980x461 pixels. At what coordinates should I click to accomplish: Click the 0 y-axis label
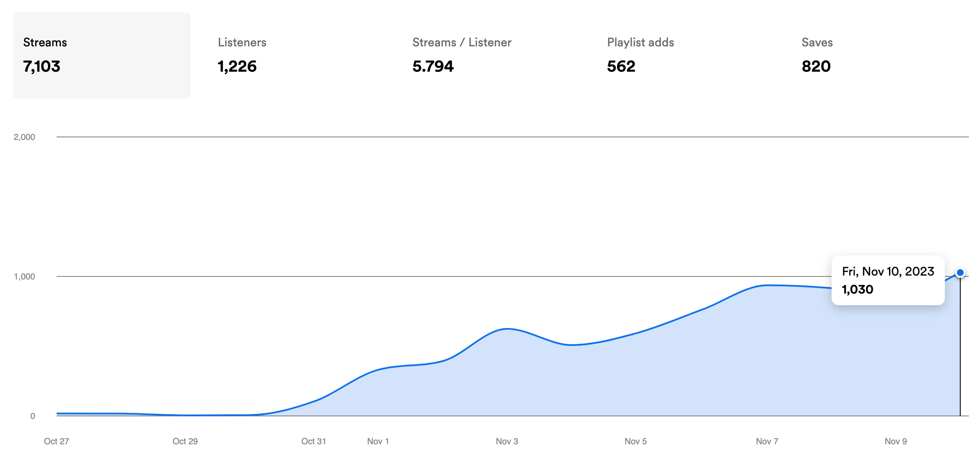[x=33, y=416]
